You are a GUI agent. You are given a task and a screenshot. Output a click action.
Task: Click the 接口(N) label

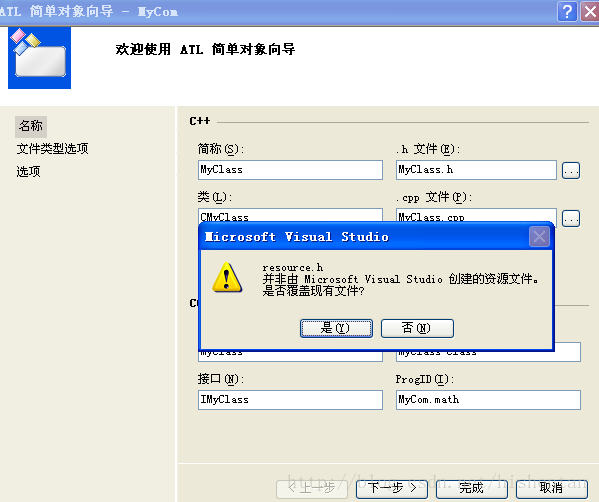tap(221, 379)
